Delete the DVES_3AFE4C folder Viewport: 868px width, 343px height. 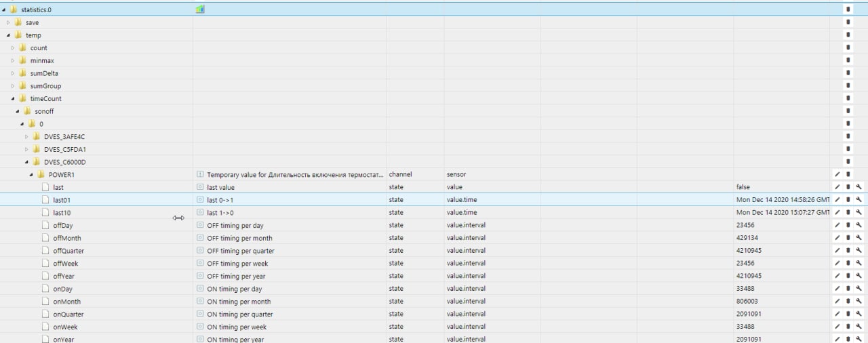click(848, 136)
